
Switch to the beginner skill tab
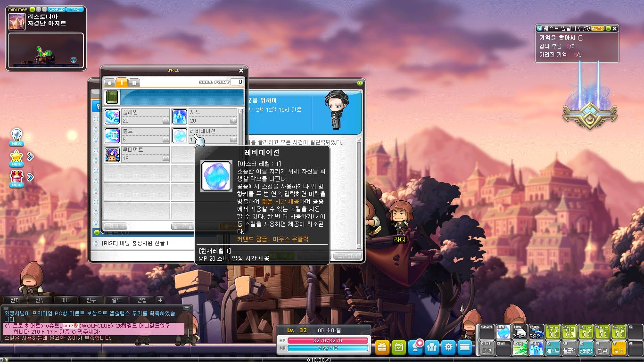click(109, 82)
